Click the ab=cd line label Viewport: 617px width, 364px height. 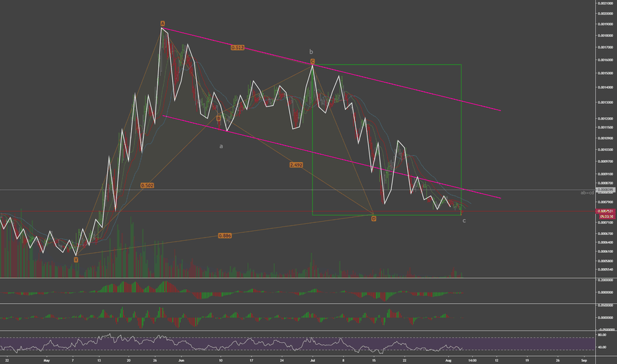tap(587, 193)
